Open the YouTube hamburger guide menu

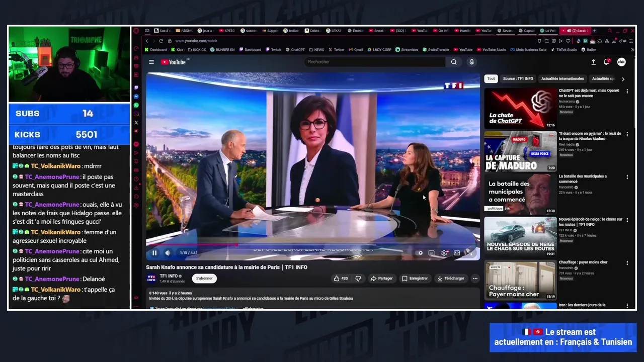(x=151, y=62)
